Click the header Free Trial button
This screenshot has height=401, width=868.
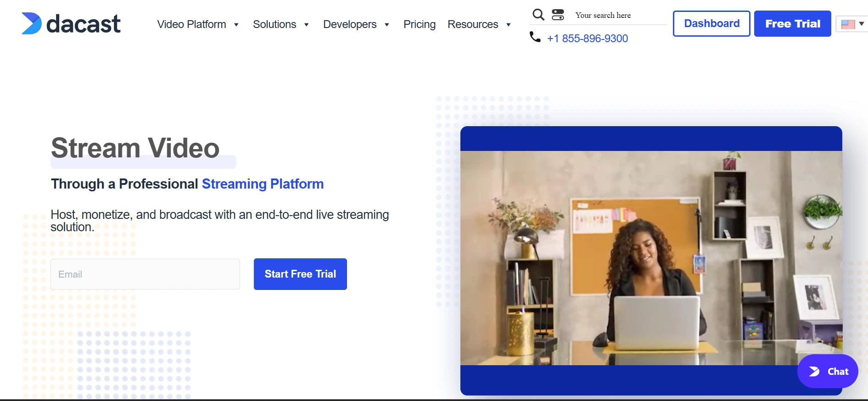[x=792, y=23]
